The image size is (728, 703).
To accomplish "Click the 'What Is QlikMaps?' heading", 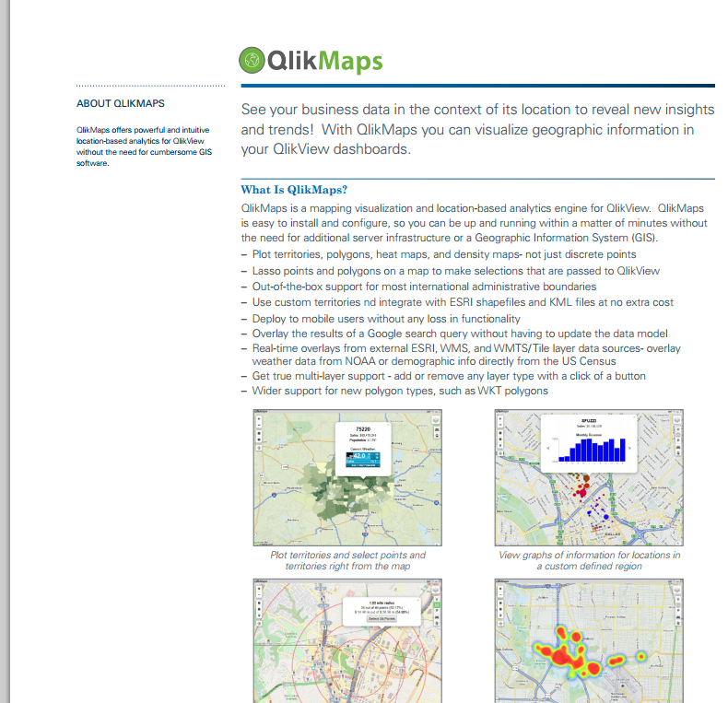I will click(x=294, y=190).
